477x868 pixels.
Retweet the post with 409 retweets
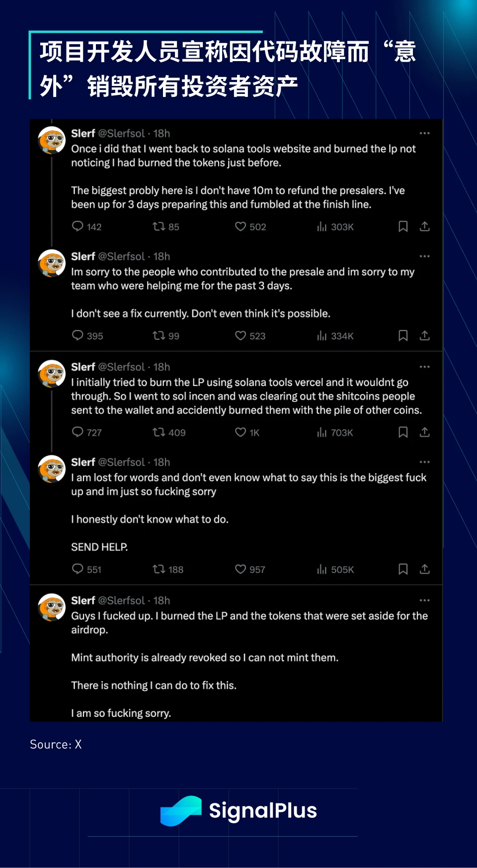click(159, 432)
